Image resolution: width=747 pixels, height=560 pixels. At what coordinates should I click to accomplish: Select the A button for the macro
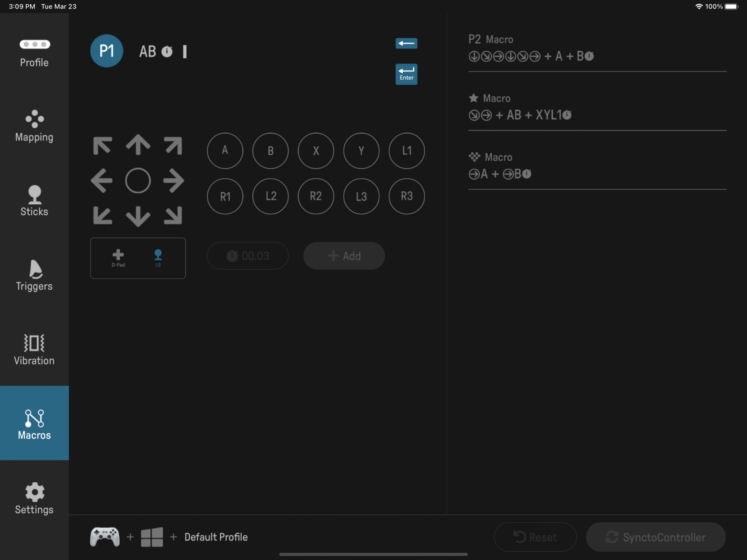pyautogui.click(x=225, y=151)
